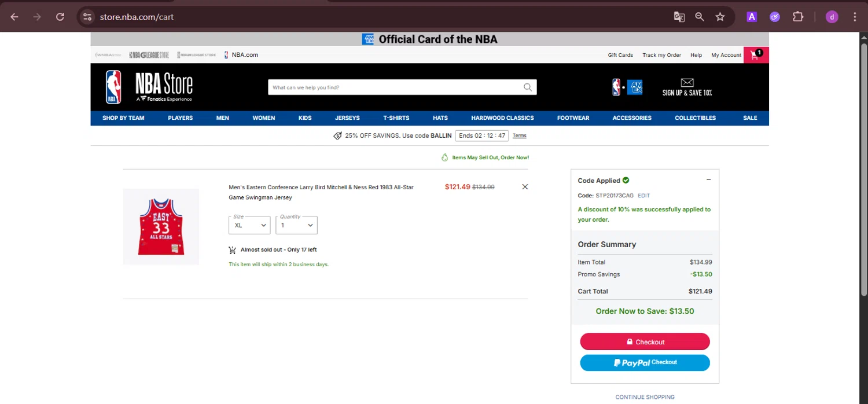
Task: Open My Account link
Action: click(726, 55)
